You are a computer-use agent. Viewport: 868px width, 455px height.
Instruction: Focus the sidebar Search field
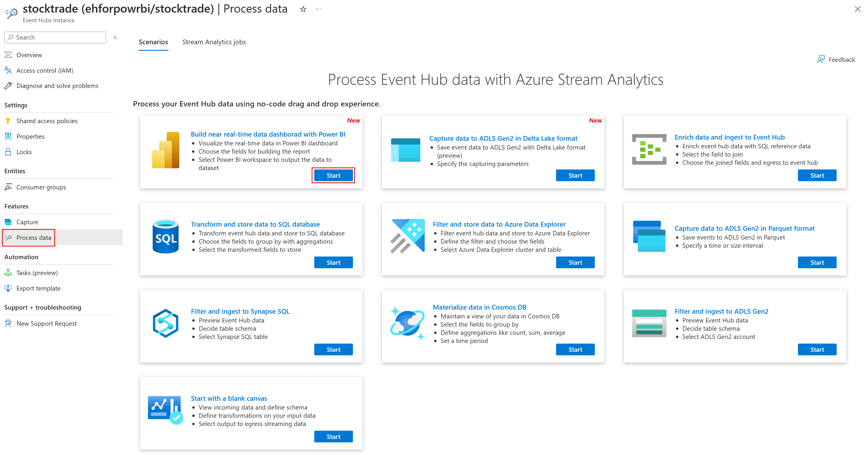click(55, 38)
